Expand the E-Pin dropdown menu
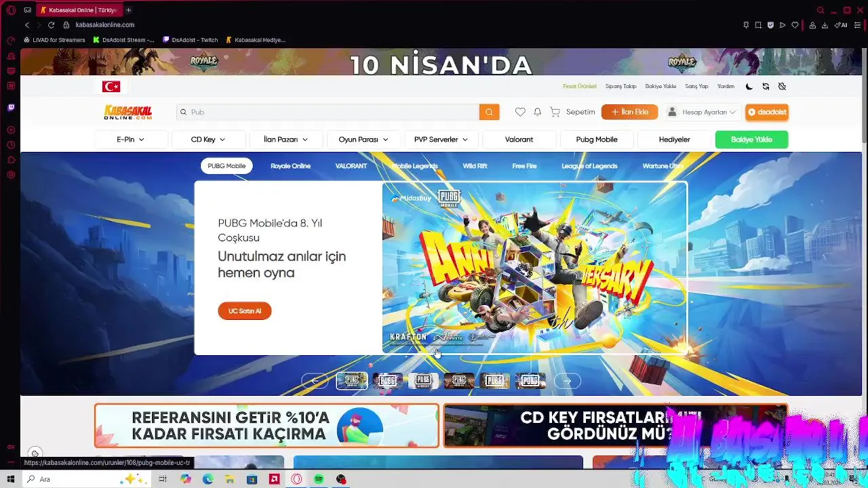Image resolution: width=868 pixels, height=488 pixels. point(131,139)
